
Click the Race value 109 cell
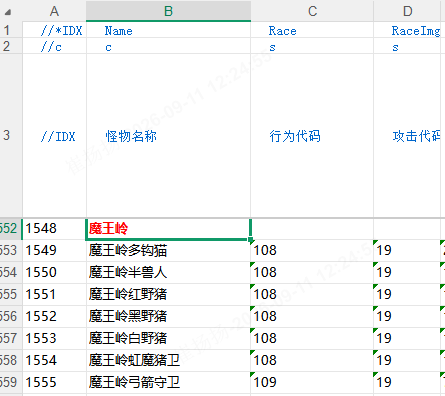[312, 382]
